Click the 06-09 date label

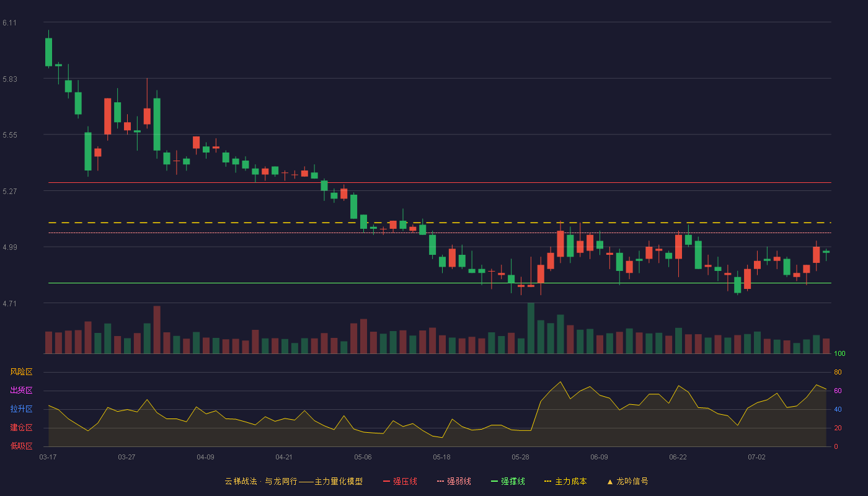point(599,457)
